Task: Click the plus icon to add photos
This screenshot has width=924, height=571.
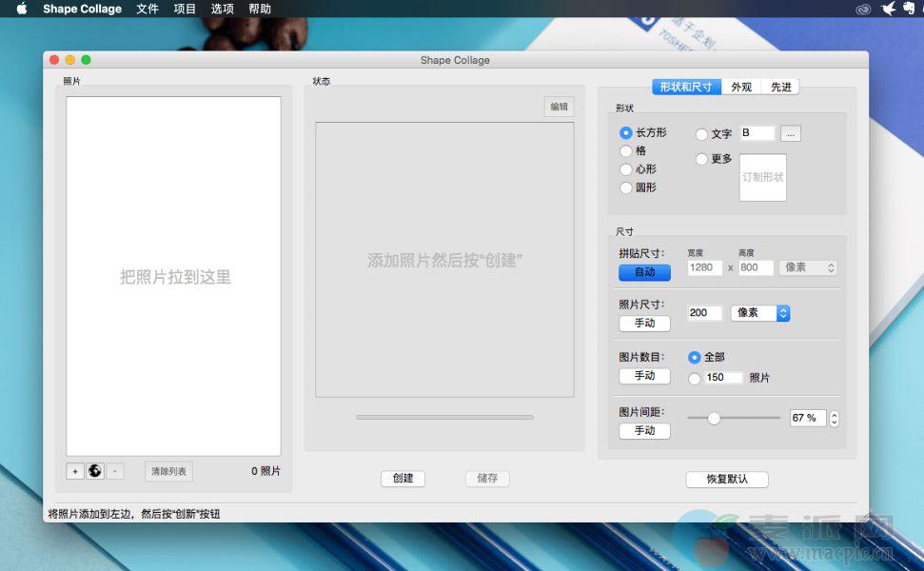Action: (75, 471)
